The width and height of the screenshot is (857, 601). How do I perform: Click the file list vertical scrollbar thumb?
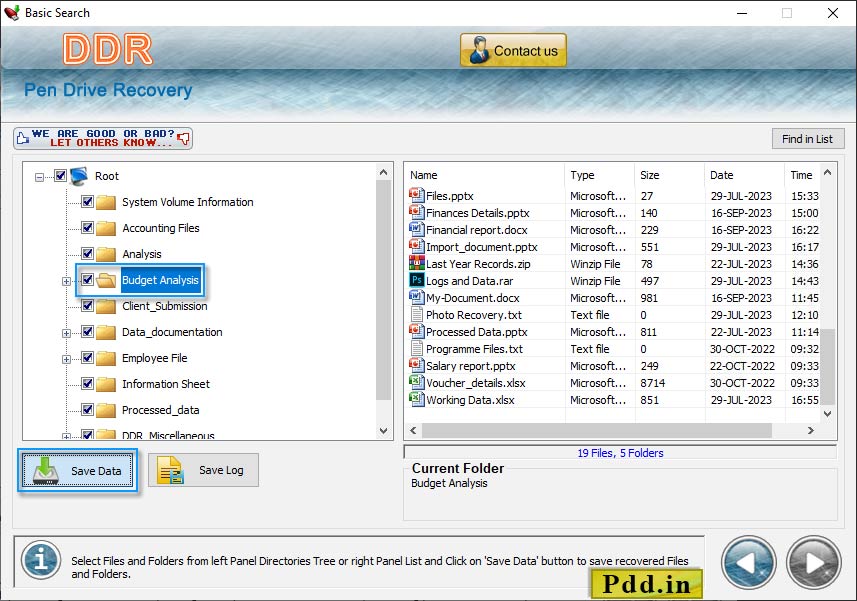point(827,366)
